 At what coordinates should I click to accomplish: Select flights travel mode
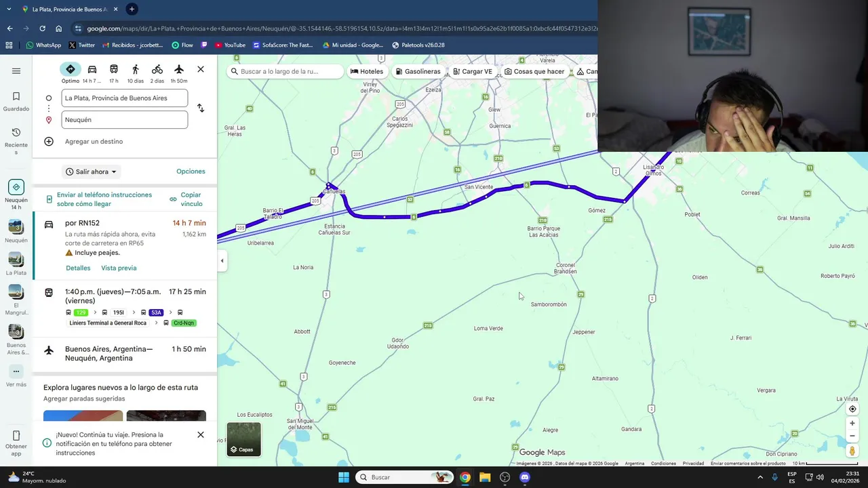[179, 73]
